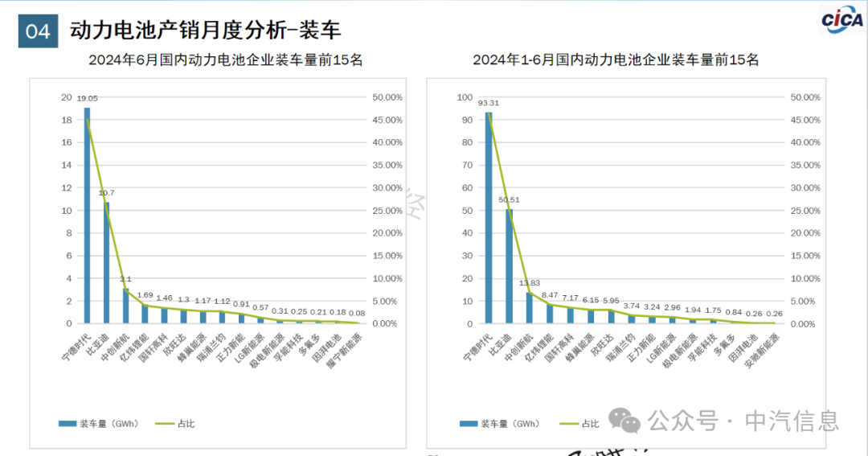Click the data label "8.47"
Screen dimensions: 868x456
click(x=550, y=295)
